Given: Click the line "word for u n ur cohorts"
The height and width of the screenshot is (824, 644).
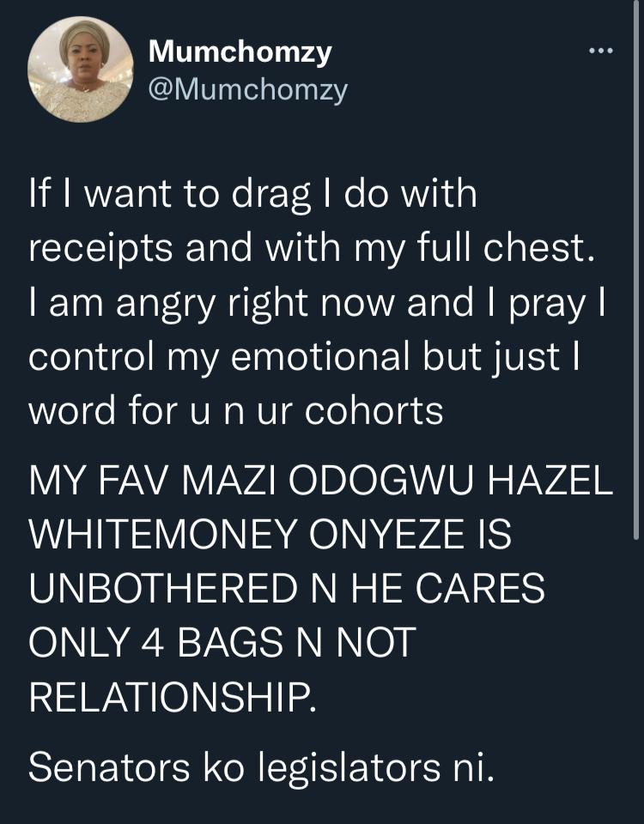Looking at the screenshot, I should tap(236, 411).
